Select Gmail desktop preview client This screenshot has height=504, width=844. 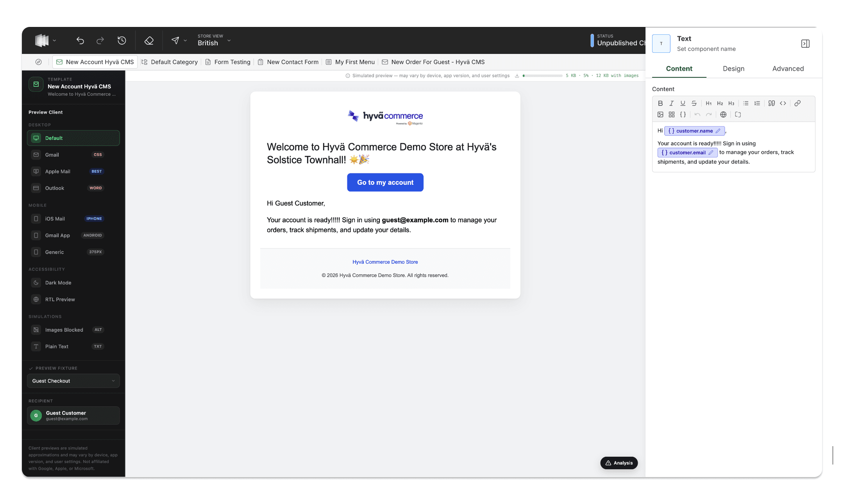(x=73, y=155)
